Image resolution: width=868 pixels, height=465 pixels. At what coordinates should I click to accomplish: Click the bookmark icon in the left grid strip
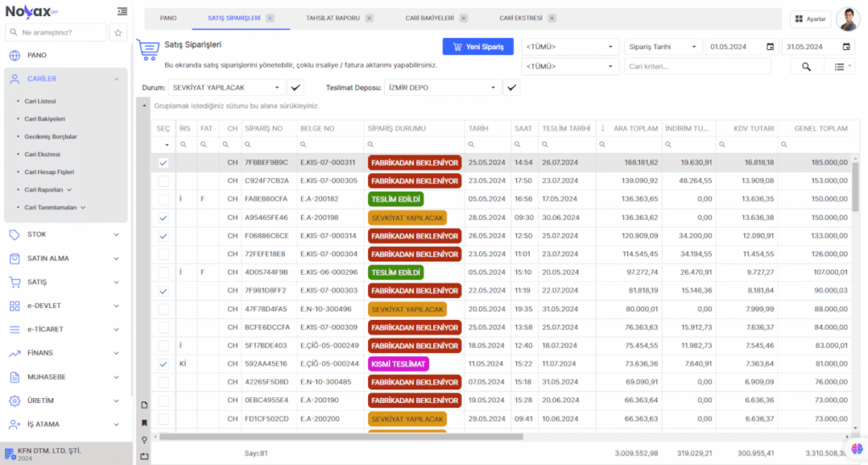144,422
